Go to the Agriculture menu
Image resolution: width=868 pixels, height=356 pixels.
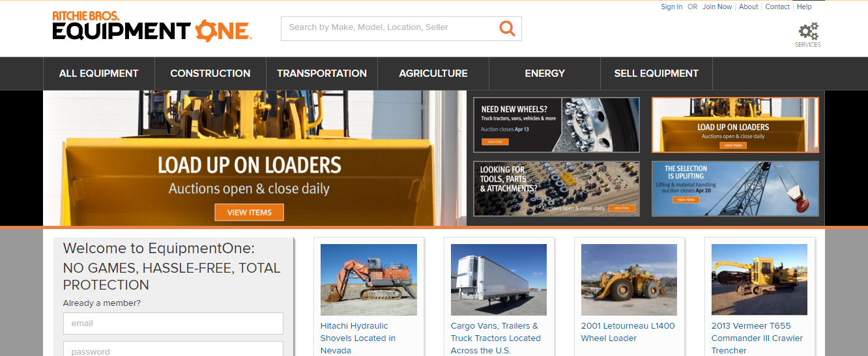click(x=433, y=74)
